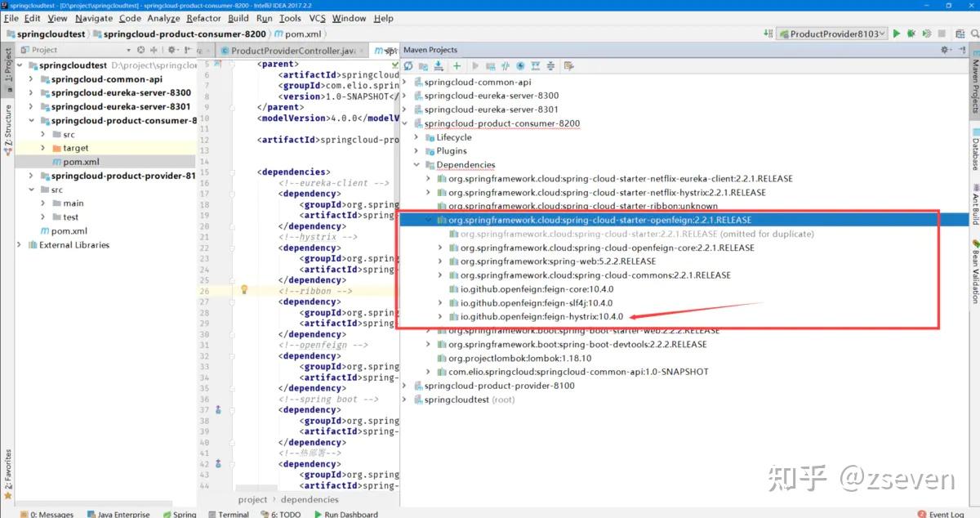Open the Run Dashboard
980x518 pixels.
click(347, 514)
